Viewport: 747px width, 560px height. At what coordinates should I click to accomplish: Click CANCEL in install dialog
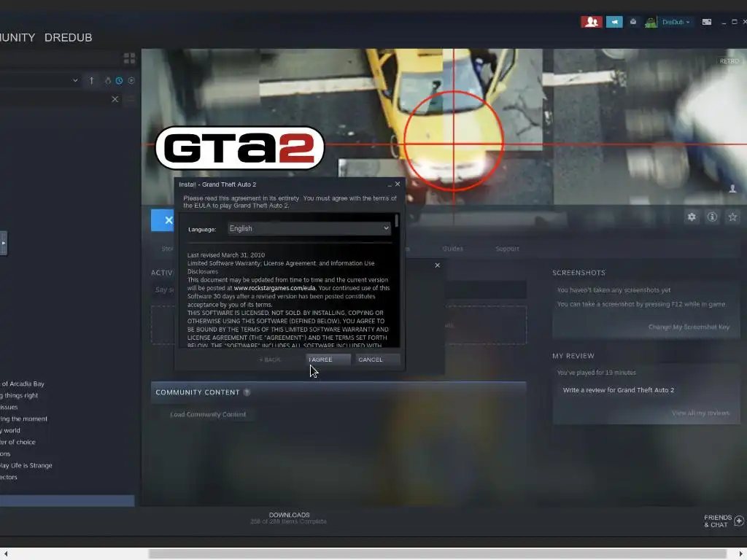pos(378,359)
